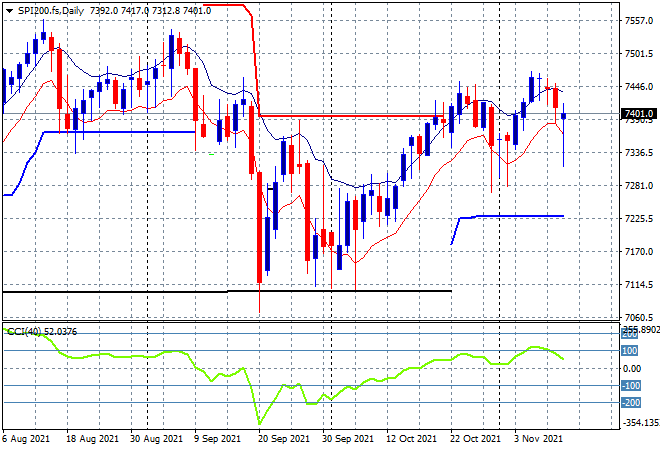Viewport: 660px width, 450px height.
Task: Select the CCI(40) 52.0376 indicator label
Action: coord(42,332)
